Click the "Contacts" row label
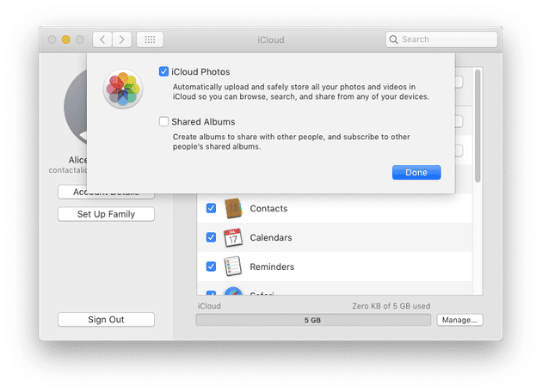Image resolution: width=542 pixels, height=392 pixels. coord(268,208)
